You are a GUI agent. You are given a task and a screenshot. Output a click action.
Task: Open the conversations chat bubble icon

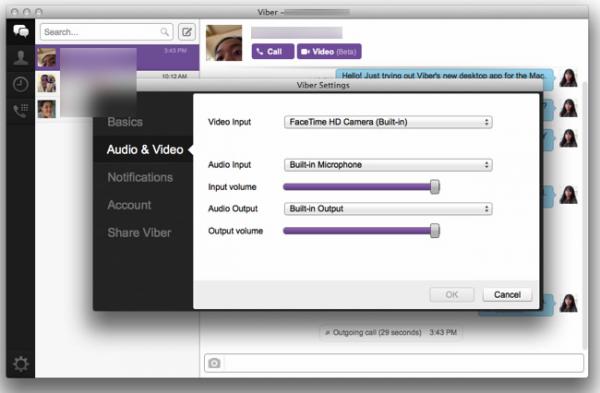pos(21,31)
